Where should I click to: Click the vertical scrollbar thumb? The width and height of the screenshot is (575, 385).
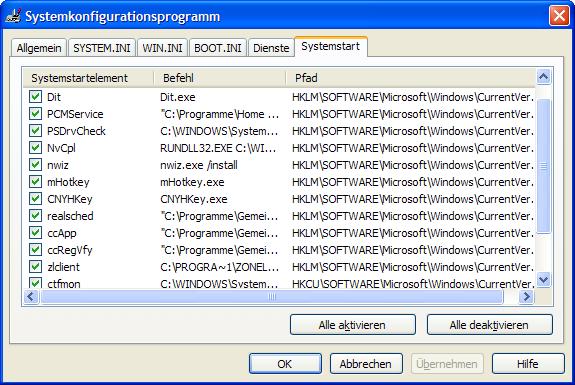pos(543,166)
